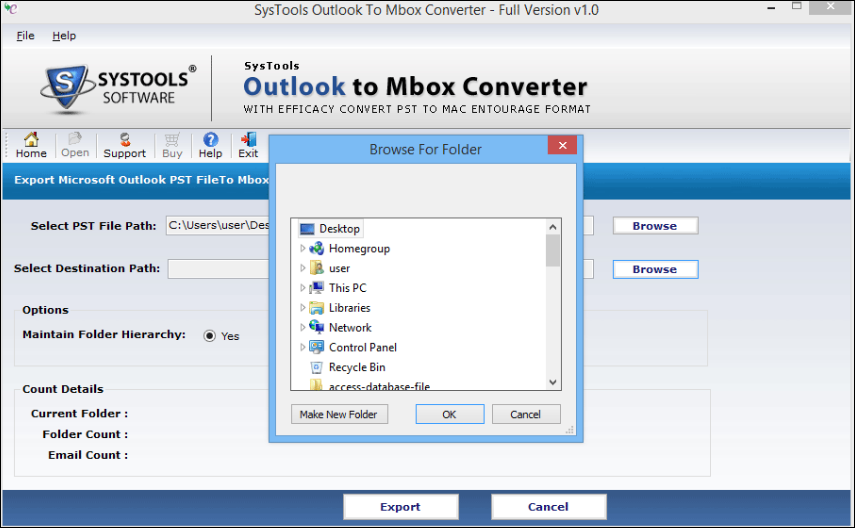Screen dimensions: 855x528
Task: Minimize the SysTools converter window
Action: point(771,8)
